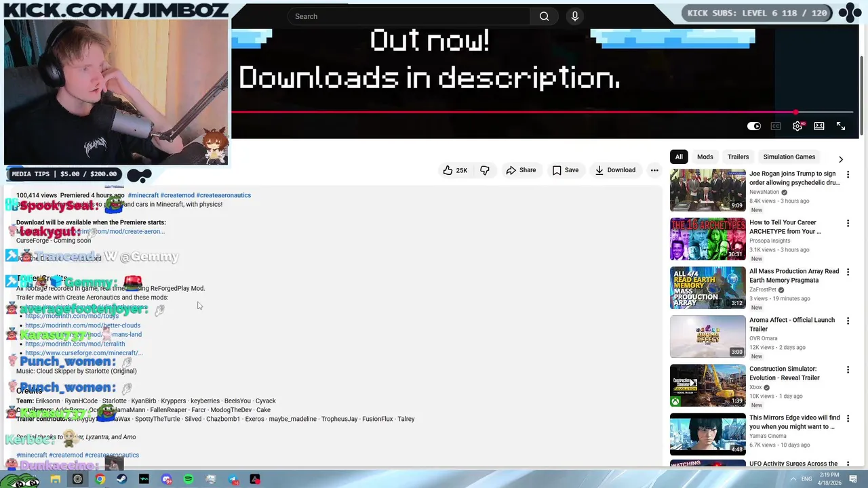
Task: Open Construction Simulator Evolution title link
Action: click(785, 373)
